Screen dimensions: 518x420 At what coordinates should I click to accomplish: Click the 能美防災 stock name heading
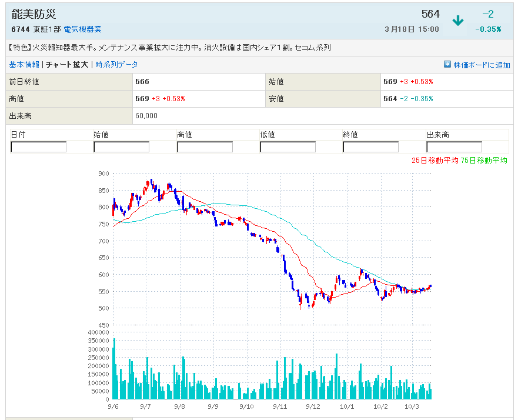pyautogui.click(x=32, y=14)
